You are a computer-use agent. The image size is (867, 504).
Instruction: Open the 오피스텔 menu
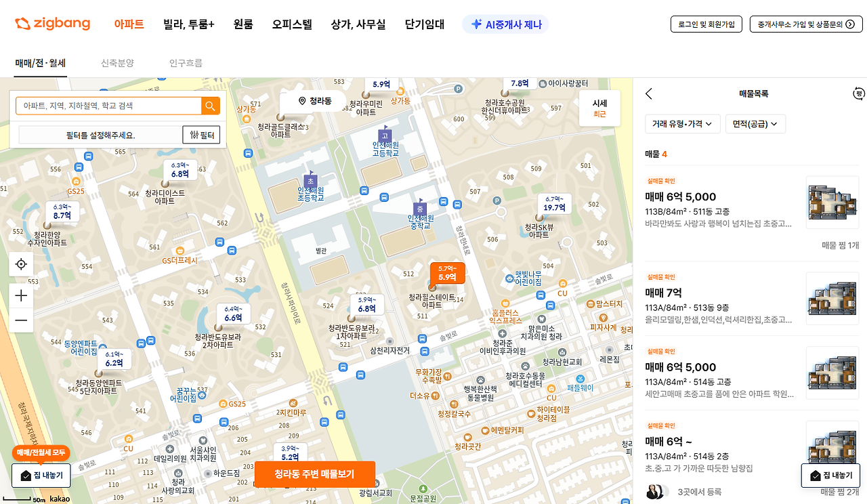292,24
